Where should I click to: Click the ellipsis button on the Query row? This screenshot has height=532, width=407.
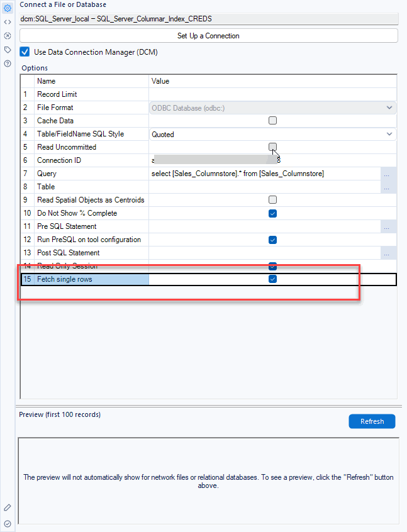tap(388, 174)
